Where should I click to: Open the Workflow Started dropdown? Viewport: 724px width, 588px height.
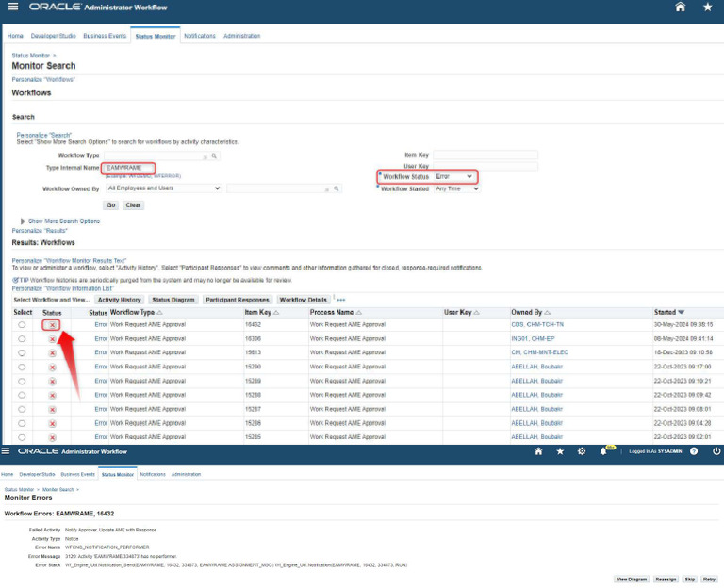click(456, 188)
